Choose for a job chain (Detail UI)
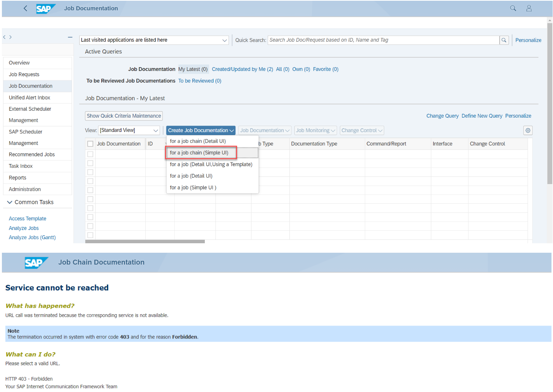553x392 pixels. (x=212, y=141)
